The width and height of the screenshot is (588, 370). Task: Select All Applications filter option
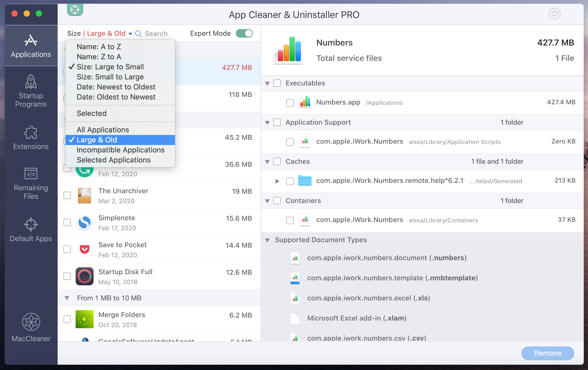tap(103, 129)
